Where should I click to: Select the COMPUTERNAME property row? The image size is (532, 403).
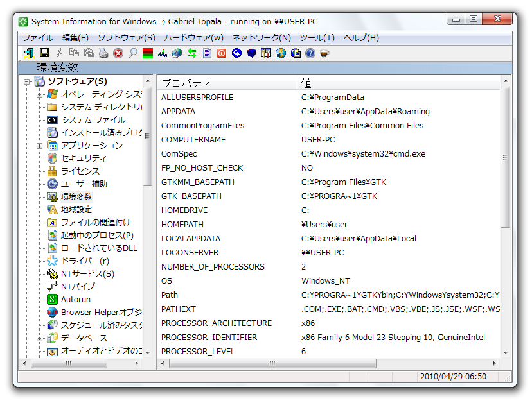point(329,140)
